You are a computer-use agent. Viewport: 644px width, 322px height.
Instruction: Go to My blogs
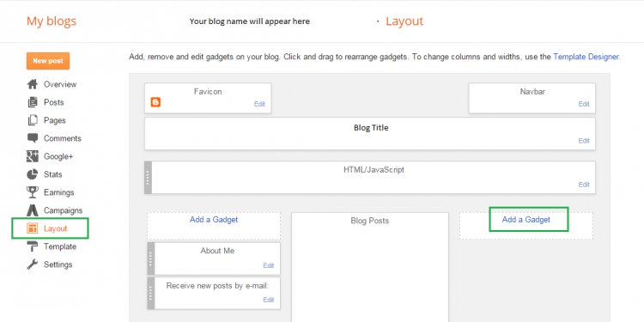coord(52,21)
